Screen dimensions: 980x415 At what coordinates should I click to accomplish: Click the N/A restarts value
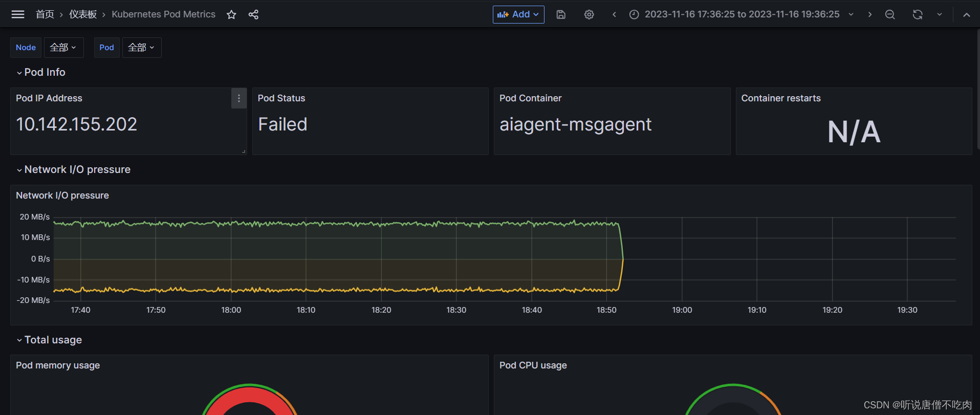[x=854, y=132]
